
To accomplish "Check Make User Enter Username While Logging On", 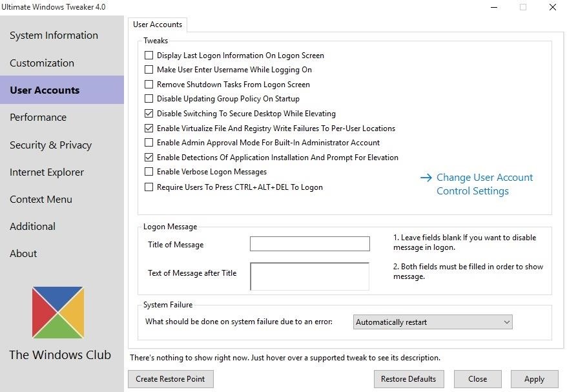I will point(149,70).
